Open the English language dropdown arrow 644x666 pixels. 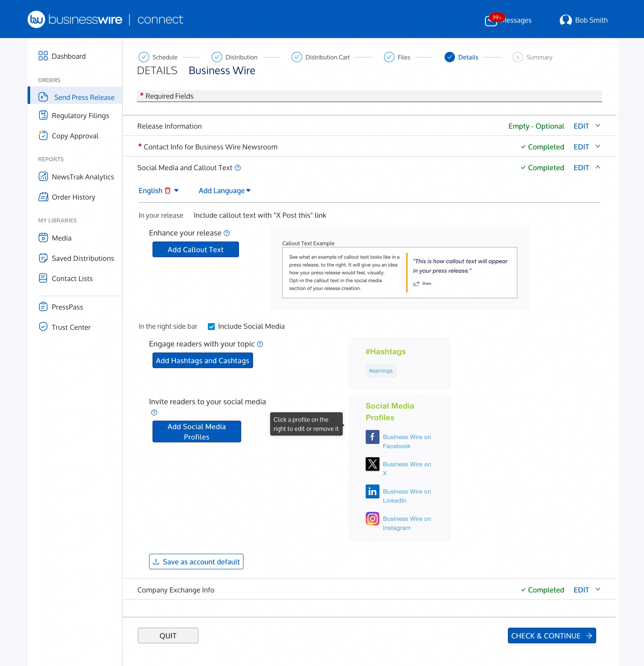pos(176,191)
